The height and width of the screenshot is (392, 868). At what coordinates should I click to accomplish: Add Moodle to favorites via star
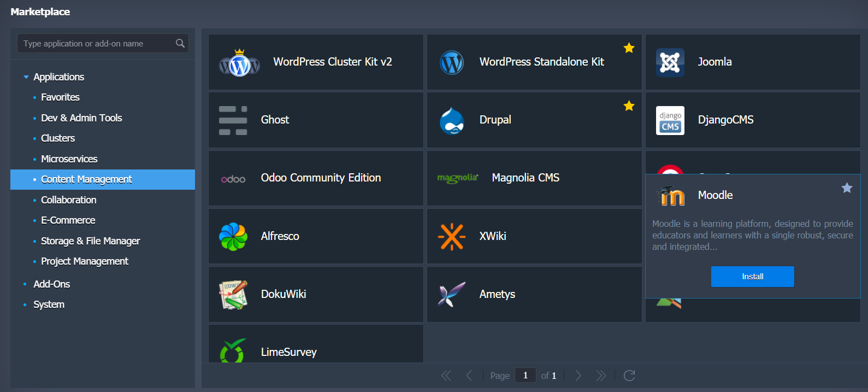(x=847, y=188)
